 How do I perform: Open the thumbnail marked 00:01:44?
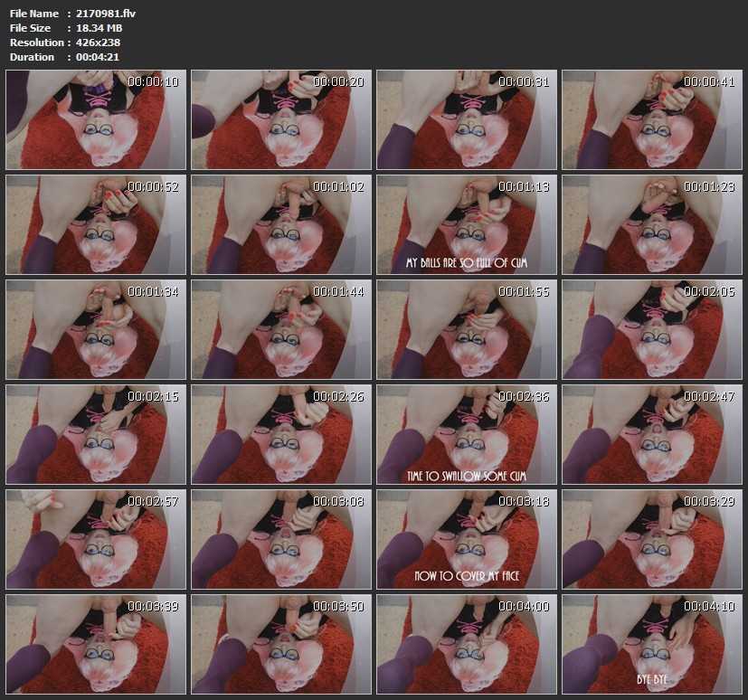pyautogui.click(x=281, y=329)
